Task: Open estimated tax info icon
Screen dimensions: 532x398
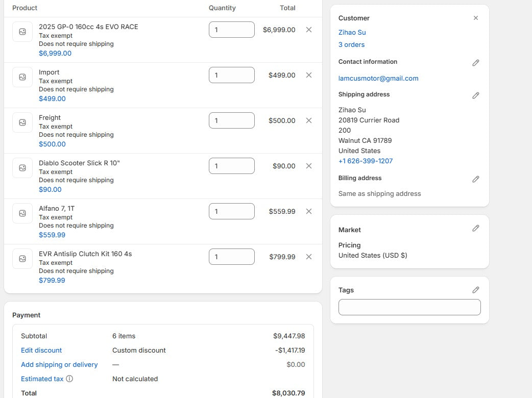Action: click(x=69, y=379)
